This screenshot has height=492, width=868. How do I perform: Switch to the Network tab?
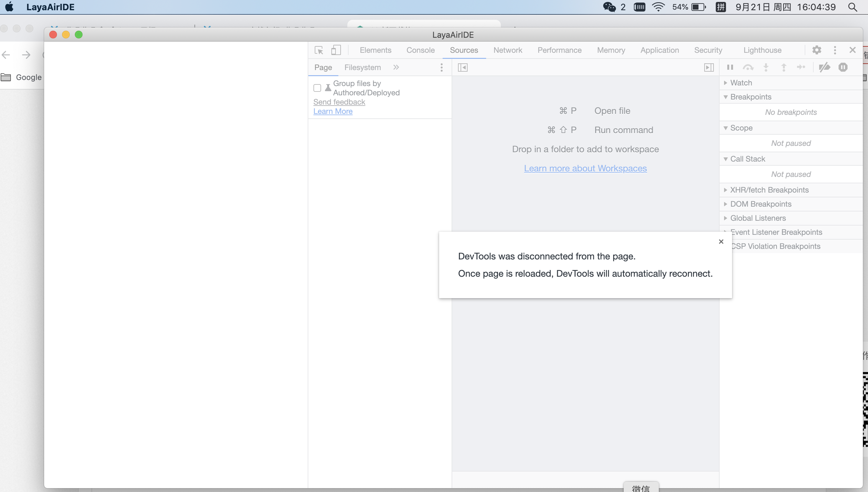click(x=507, y=50)
